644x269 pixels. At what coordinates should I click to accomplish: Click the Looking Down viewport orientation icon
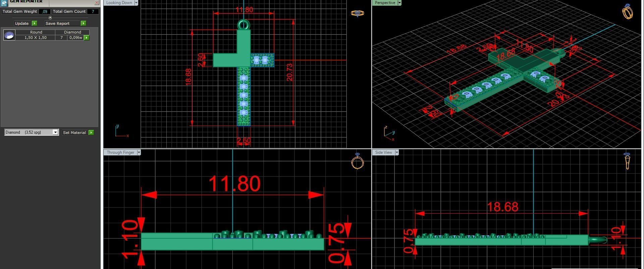click(357, 13)
